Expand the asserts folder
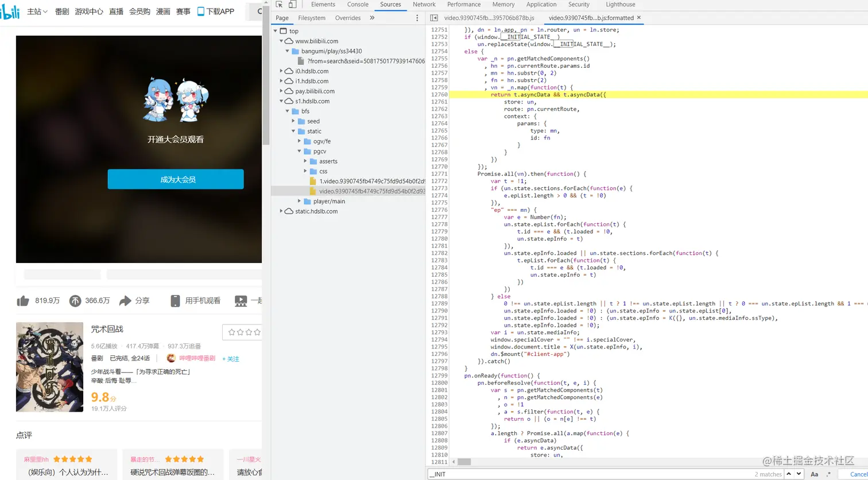The width and height of the screenshot is (868, 480). pos(306,161)
